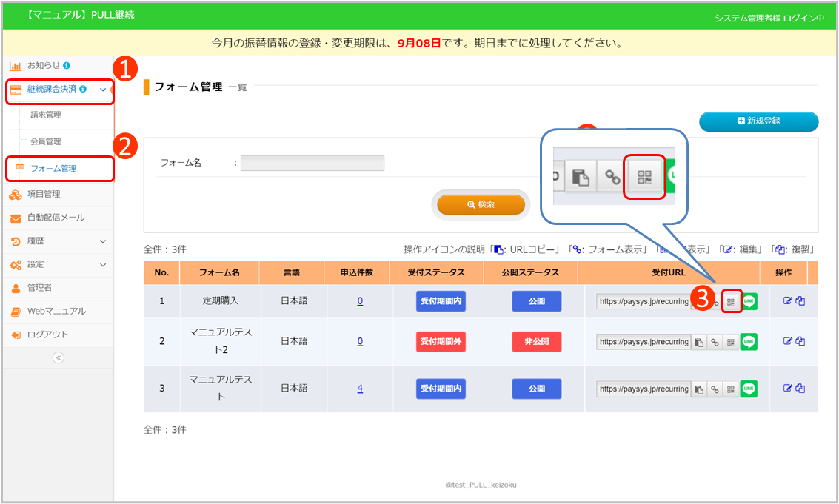Click the 新規登録 button

[x=758, y=121]
